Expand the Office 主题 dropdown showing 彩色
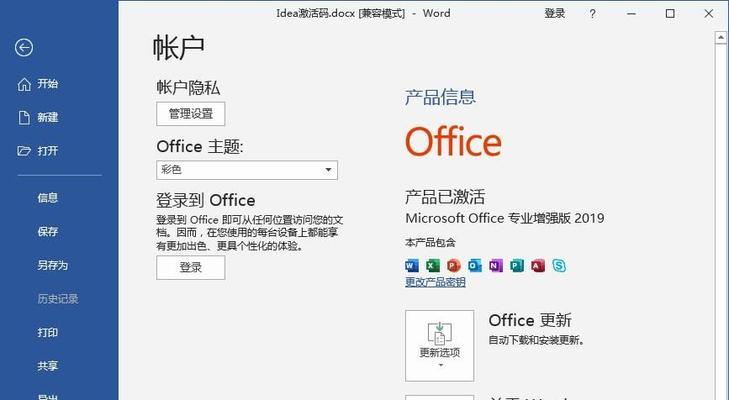 click(247, 170)
